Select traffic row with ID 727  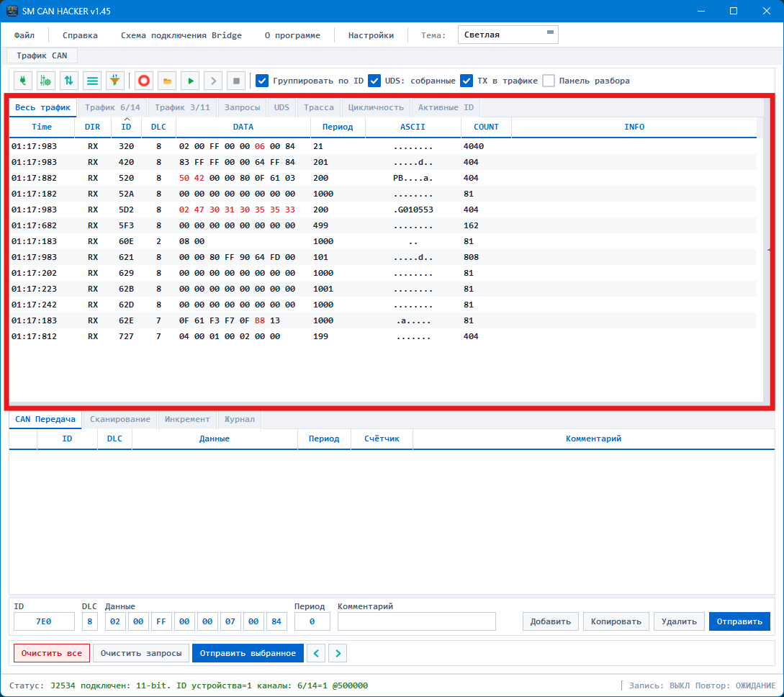coord(382,336)
